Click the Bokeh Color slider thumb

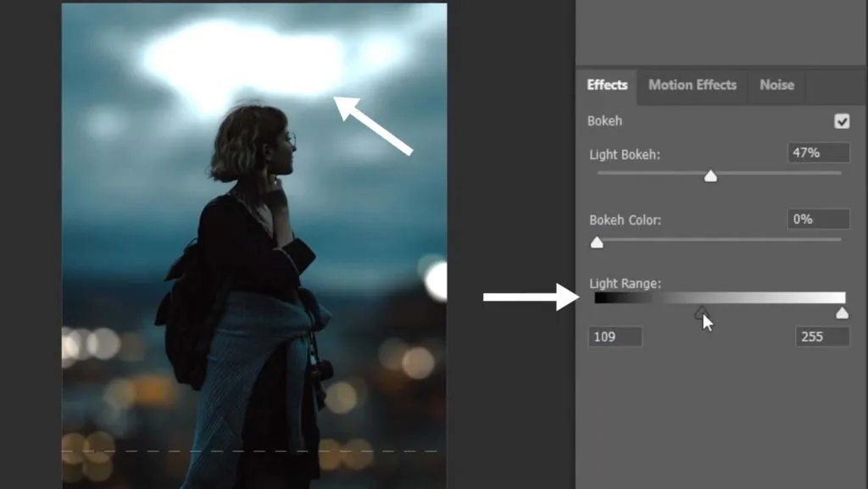[597, 242]
